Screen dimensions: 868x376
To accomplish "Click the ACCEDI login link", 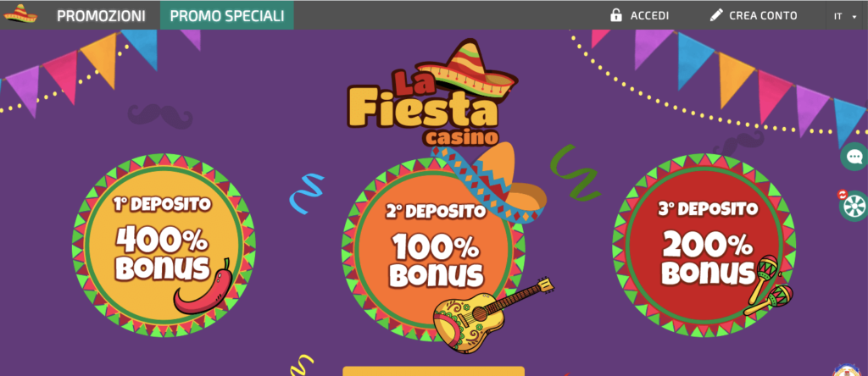I will 649,15.
